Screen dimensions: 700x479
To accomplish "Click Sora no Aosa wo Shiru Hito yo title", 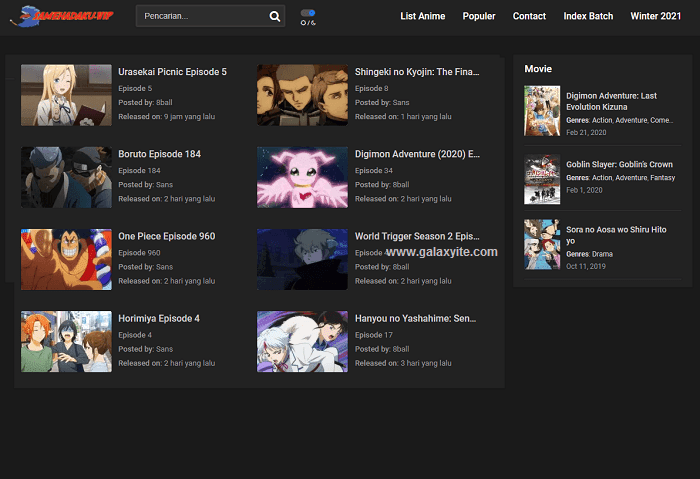I will (616, 235).
